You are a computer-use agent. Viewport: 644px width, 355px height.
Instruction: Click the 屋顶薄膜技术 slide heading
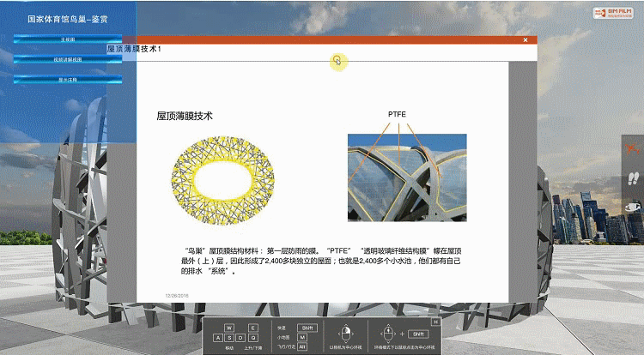[184, 115]
